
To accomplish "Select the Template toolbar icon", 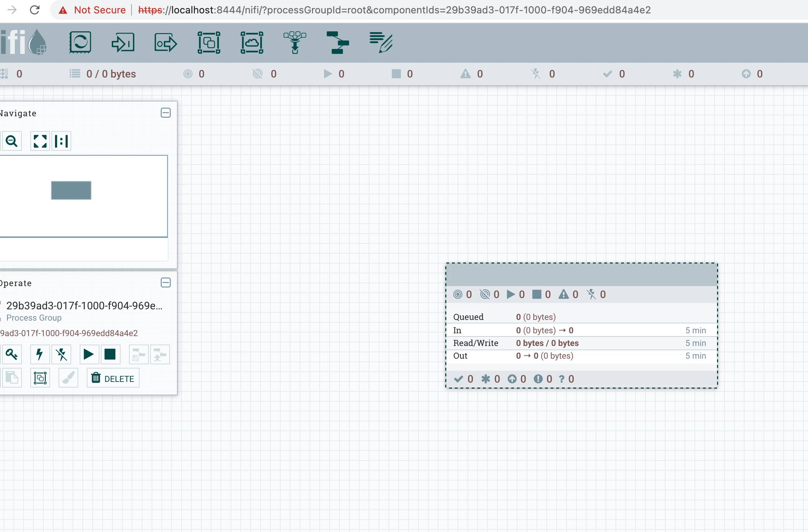I will (338, 43).
